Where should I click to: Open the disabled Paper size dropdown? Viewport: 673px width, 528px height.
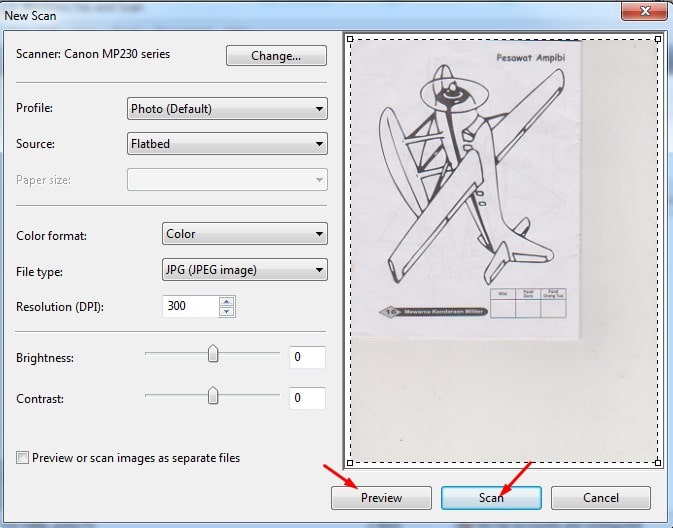(227, 179)
